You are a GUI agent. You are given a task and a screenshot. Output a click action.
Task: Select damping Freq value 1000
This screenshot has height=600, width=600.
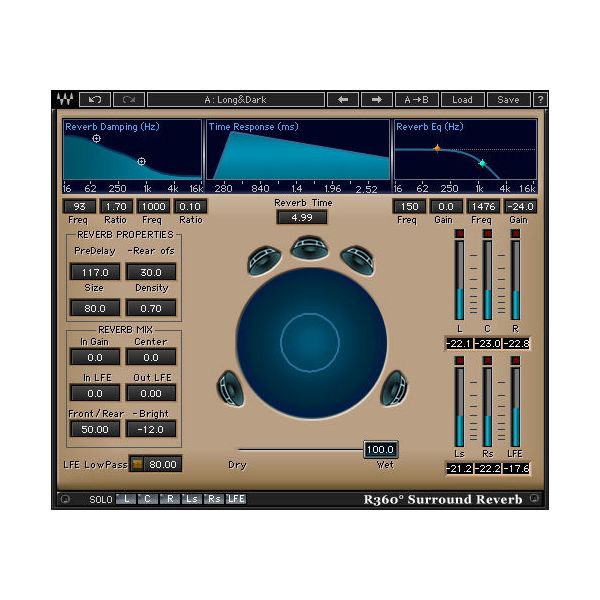(153, 206)
